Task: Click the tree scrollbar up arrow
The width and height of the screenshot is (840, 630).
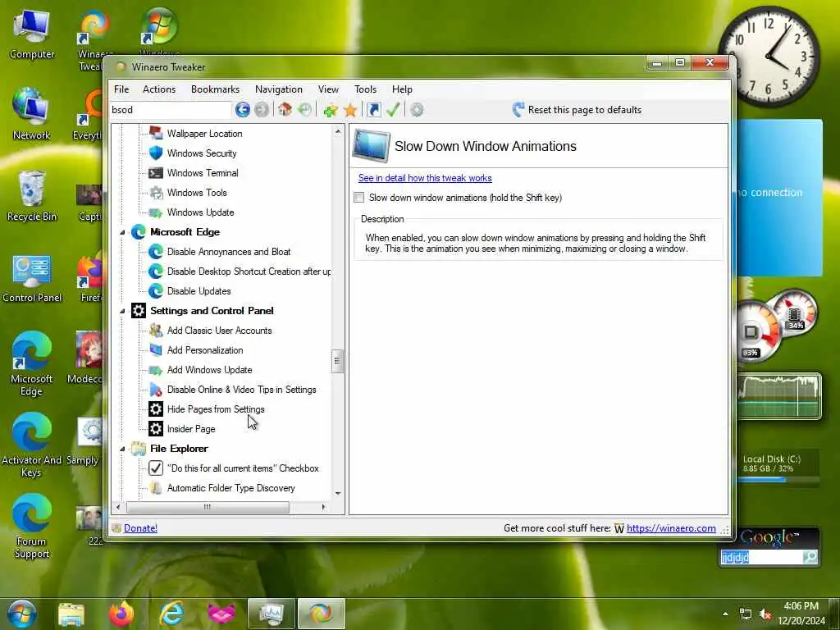Action: (x=337, y=131)
